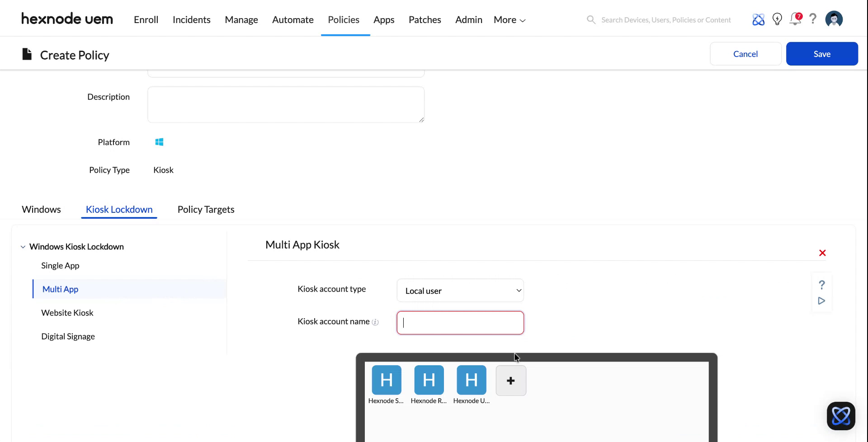Open the Hexnode chat widget at bottom right

[x=841, y=415]
